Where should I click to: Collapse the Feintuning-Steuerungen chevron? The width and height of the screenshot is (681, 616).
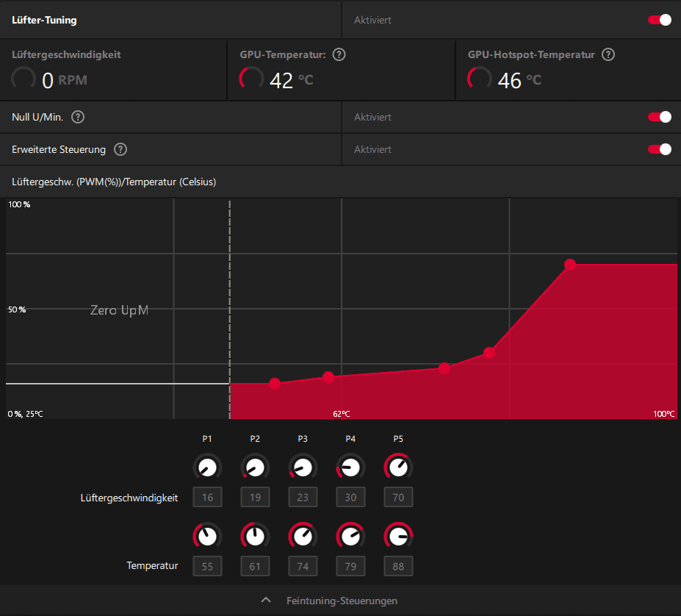click(x=266, y=601)
